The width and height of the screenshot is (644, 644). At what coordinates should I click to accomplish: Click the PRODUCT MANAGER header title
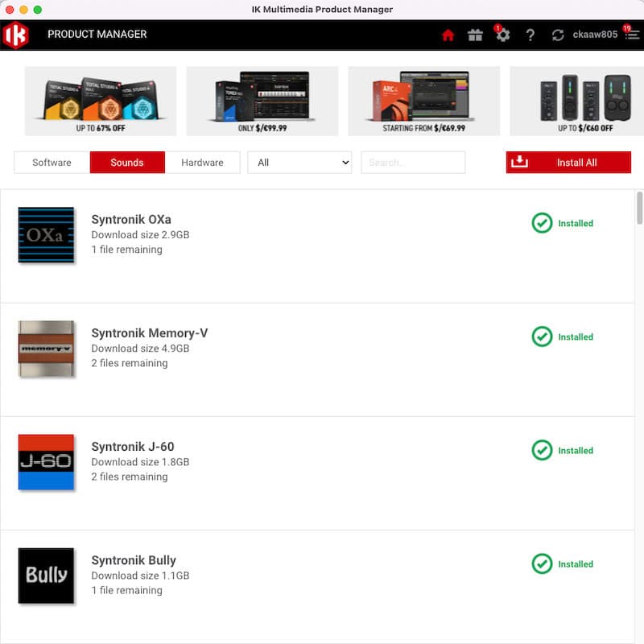[x=97, y=35]
